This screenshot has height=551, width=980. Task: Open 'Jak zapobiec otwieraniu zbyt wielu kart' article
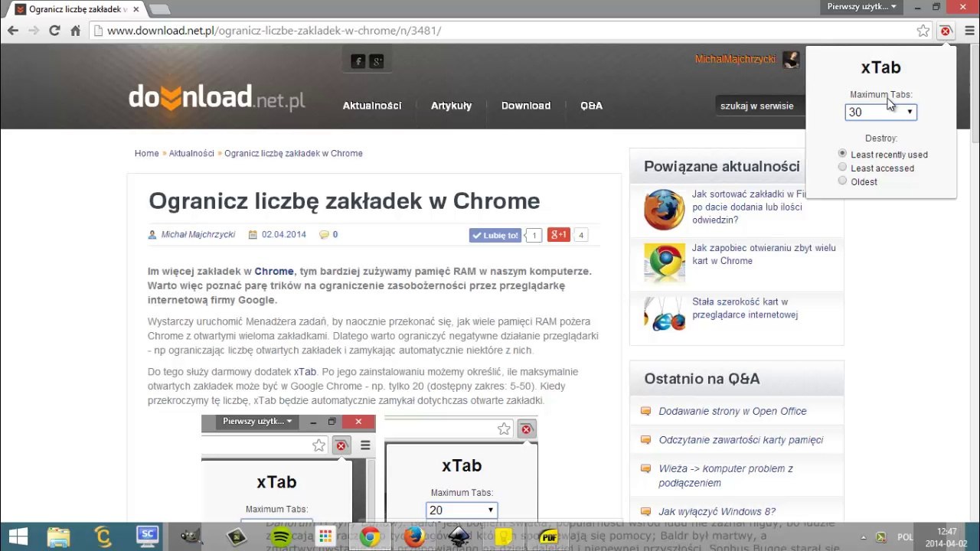tap(764, 254)
